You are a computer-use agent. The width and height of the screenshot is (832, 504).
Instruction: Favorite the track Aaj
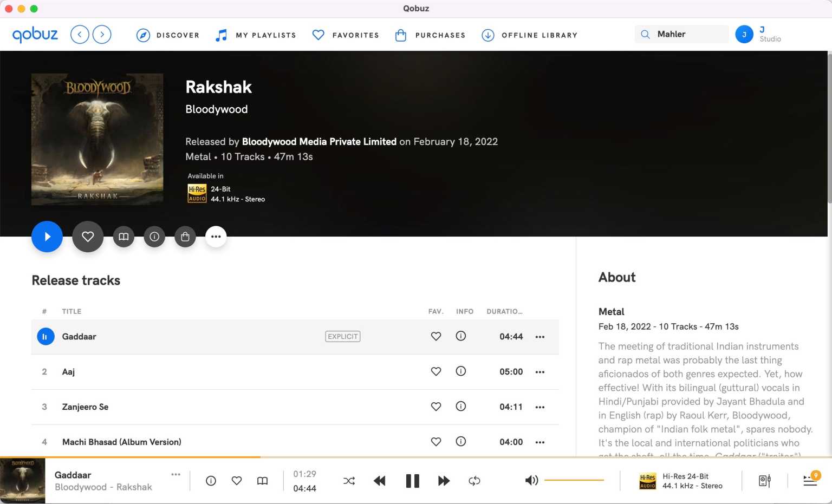pyautogui.click(x=436, y=371)
